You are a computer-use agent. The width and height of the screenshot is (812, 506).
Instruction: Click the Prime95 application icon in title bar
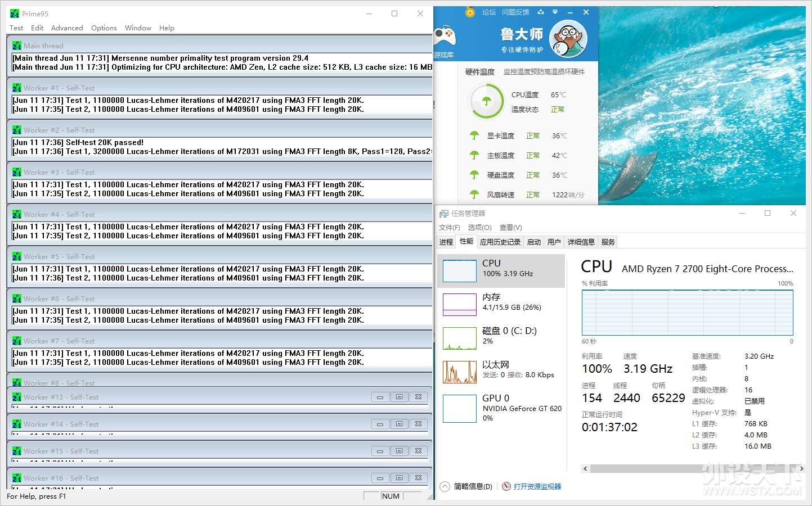tap(15, 13)
